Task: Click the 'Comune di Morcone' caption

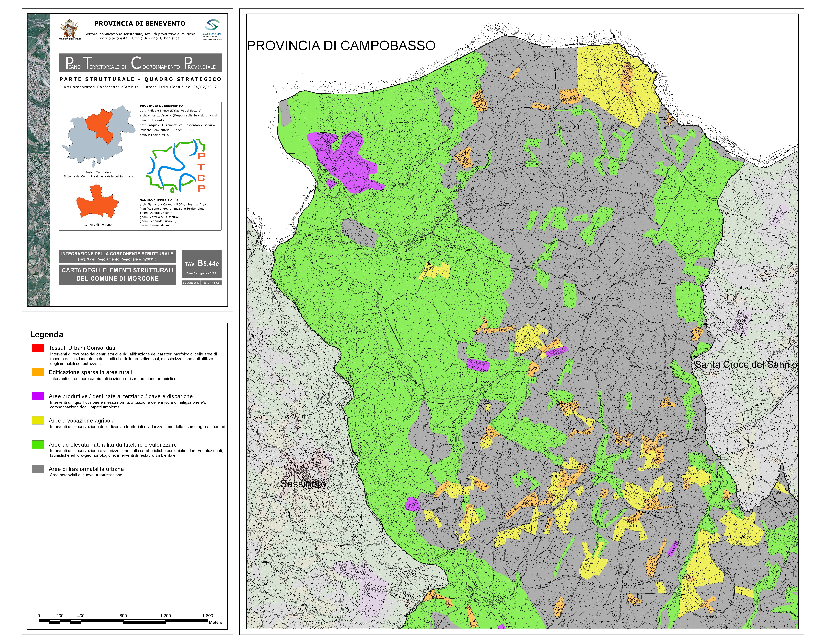Action: coord(98,225)
